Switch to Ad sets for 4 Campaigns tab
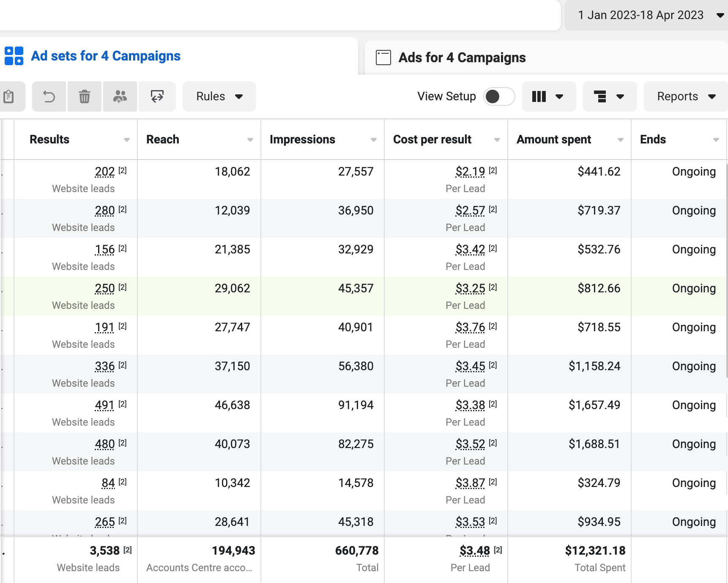This screenshot has width=728, height=583. pyautogui.click(x=106, y=56)
